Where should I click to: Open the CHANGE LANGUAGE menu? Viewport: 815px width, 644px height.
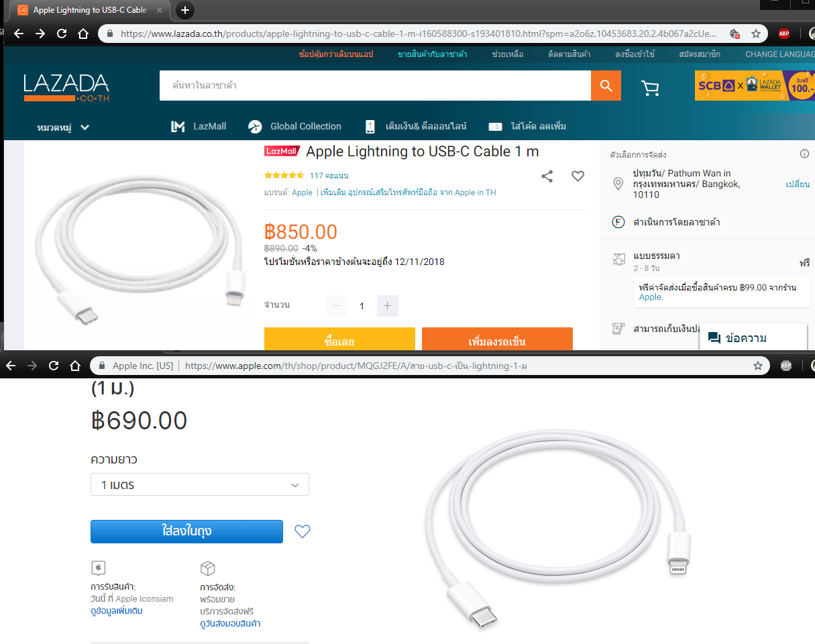[x=779, y=54]
